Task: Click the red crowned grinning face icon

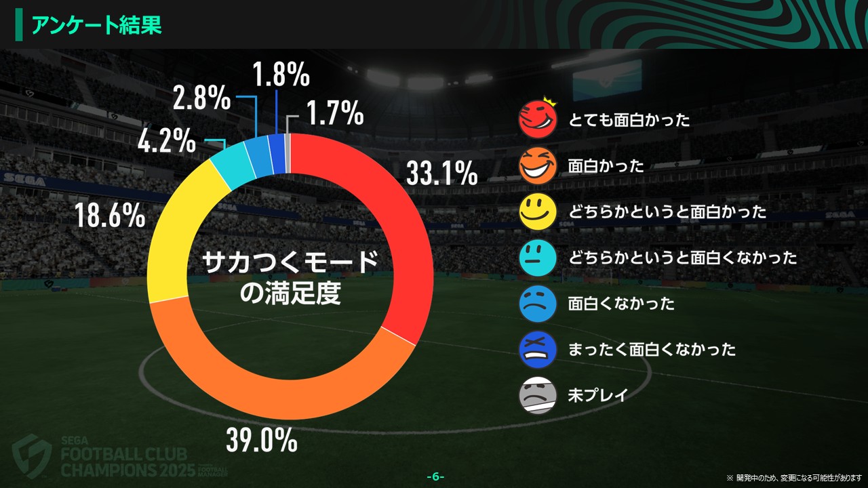Action: [537, 121]
